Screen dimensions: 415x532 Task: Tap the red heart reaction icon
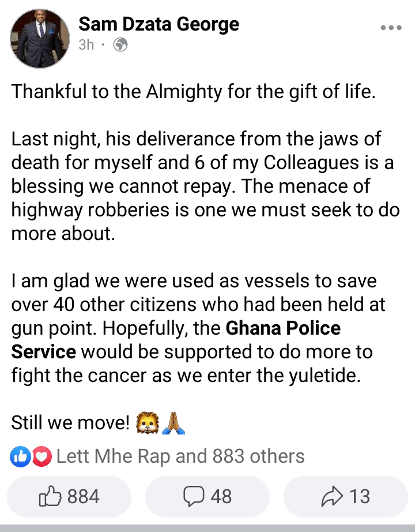pos(41,456)
